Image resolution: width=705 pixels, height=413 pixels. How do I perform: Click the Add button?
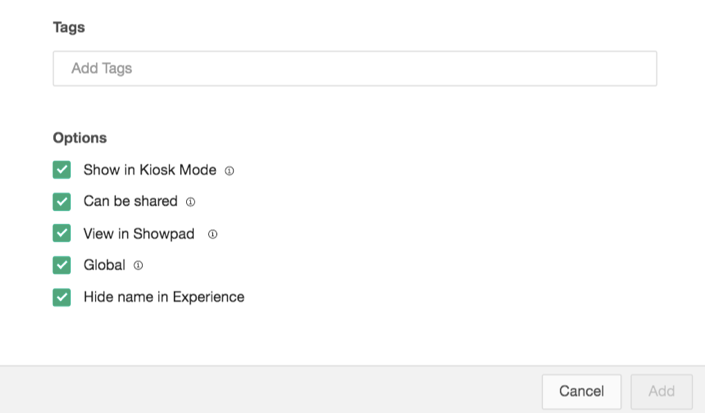point(661,391)
